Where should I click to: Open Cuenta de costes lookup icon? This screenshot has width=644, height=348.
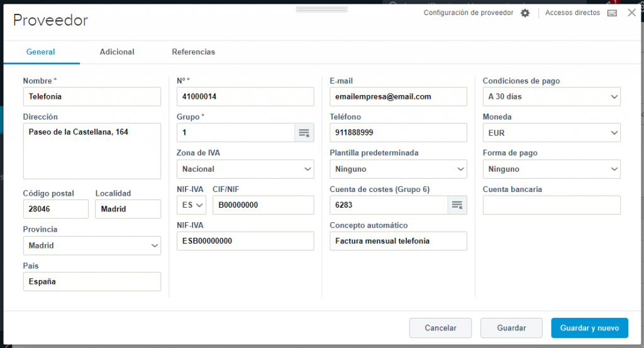pos(457,205)
